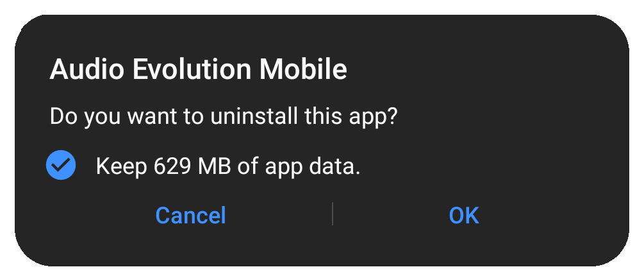This screenshot has width=644, height=276.
Task: Choose OK to uninstall Audio Evolution Mobile
Action: coord(464,215)
